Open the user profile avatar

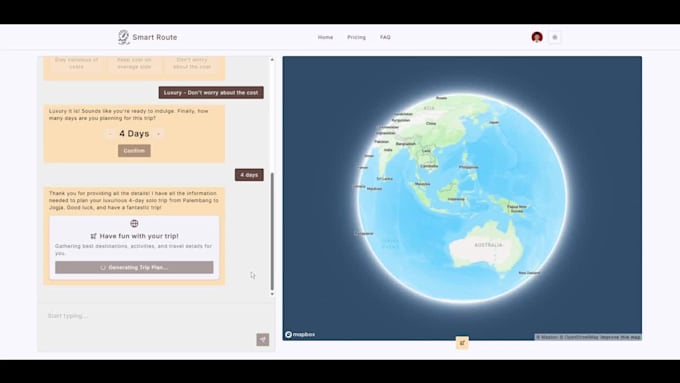coord(537,37)
